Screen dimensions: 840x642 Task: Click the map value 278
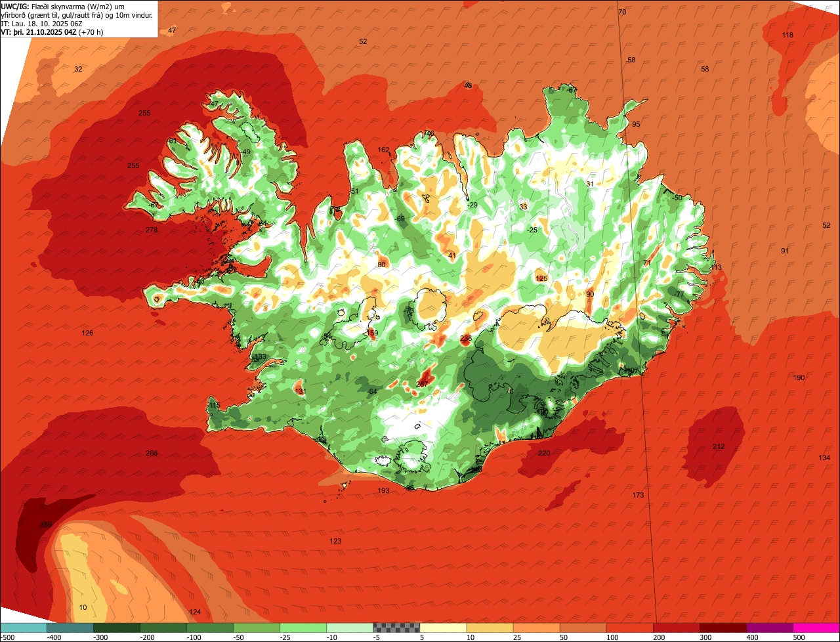click(x=152, y=230)
